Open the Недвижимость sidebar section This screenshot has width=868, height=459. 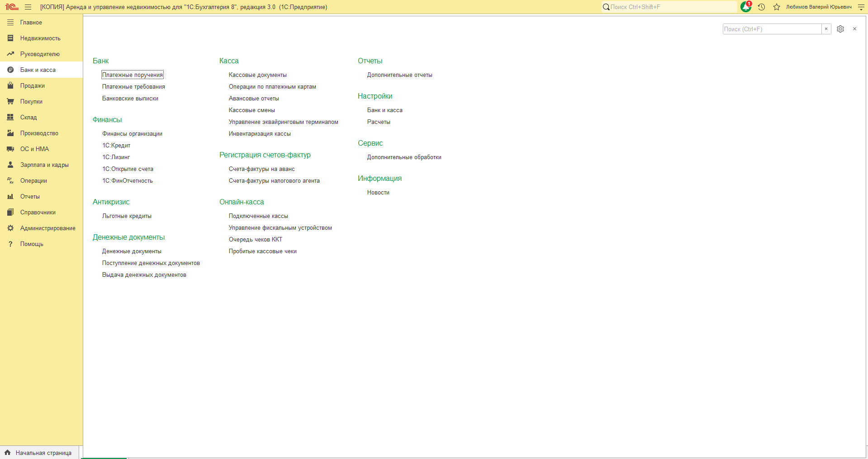coord(41,38)
